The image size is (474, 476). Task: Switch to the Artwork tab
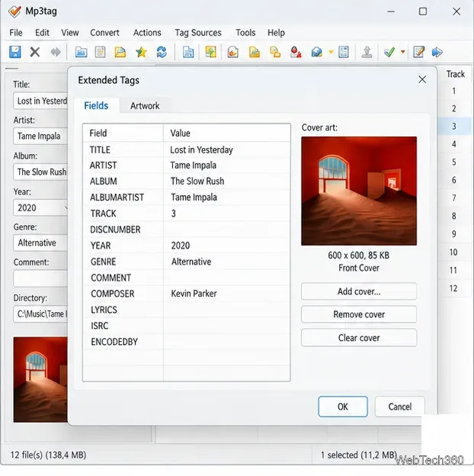coord(145,105)
